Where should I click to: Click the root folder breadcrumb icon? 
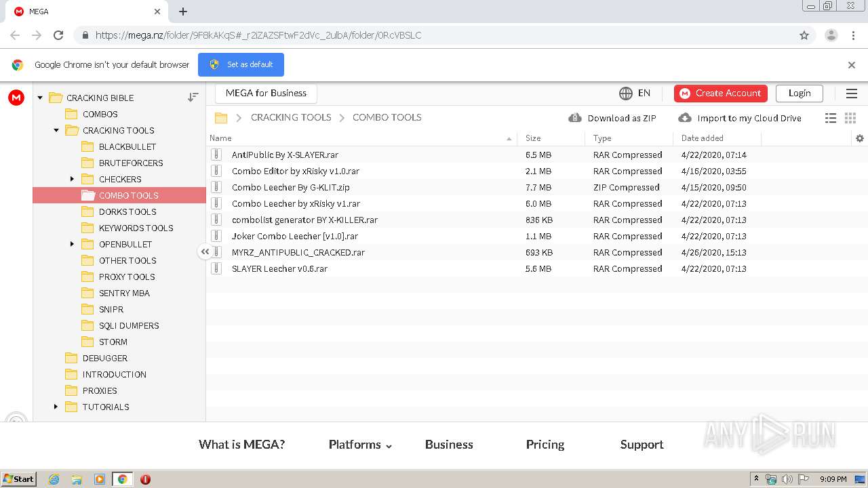pyautogui.click(x=221, y=118)
